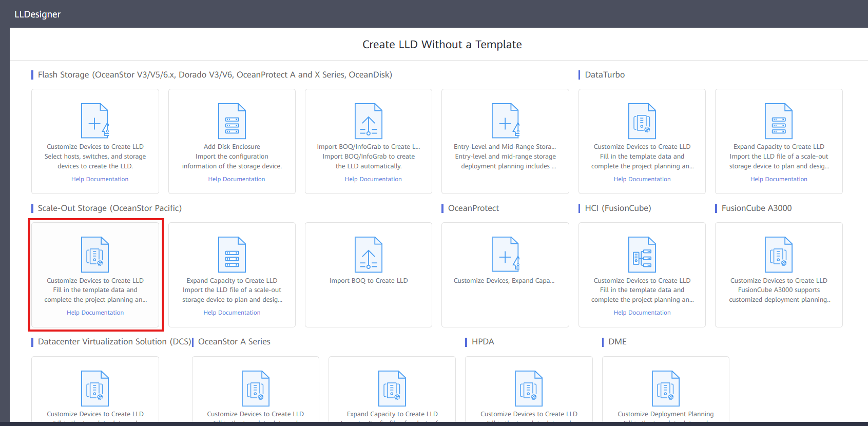Select Scale-Out Storage "Customize Devices to Create LLD" title
Screen dimensions: 868x426
click(95, 281)
